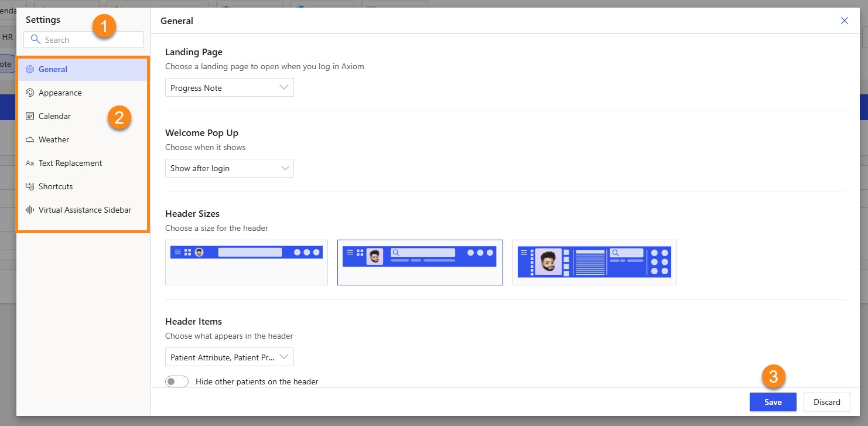Click the Virtual Assistance Sidebar waveform icon
The width and height of the screenshot is (868, 426).
[30, 210]
